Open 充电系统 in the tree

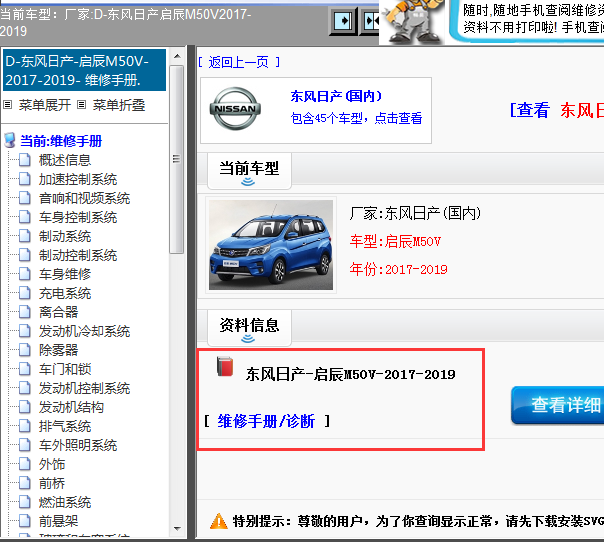click(x=65, y=293)
